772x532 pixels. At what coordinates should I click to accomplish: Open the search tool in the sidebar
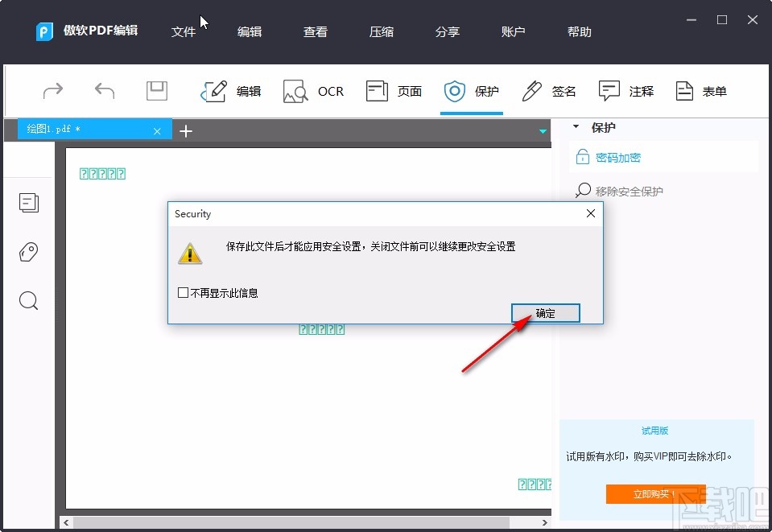29,300
